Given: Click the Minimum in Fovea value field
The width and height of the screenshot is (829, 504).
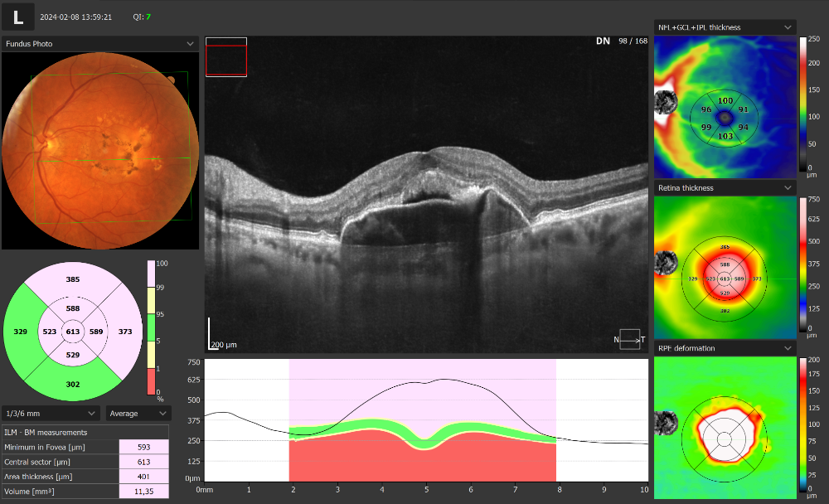Looking at the screenshot, I should coord(143,448).
